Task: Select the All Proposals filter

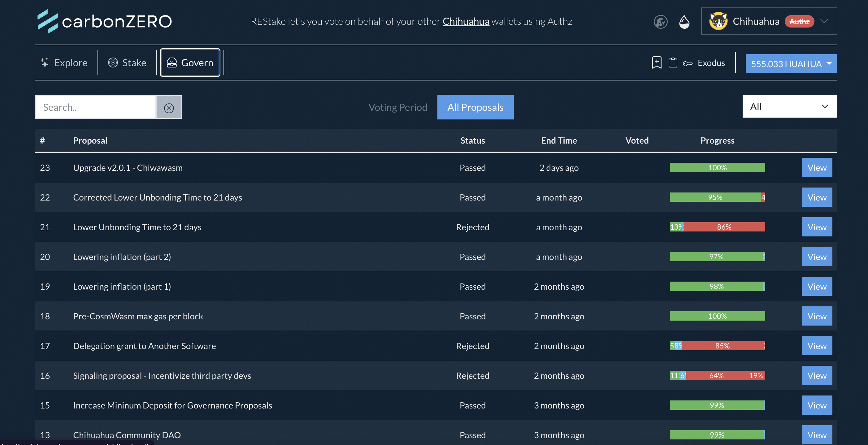Action: coord(475,107)
